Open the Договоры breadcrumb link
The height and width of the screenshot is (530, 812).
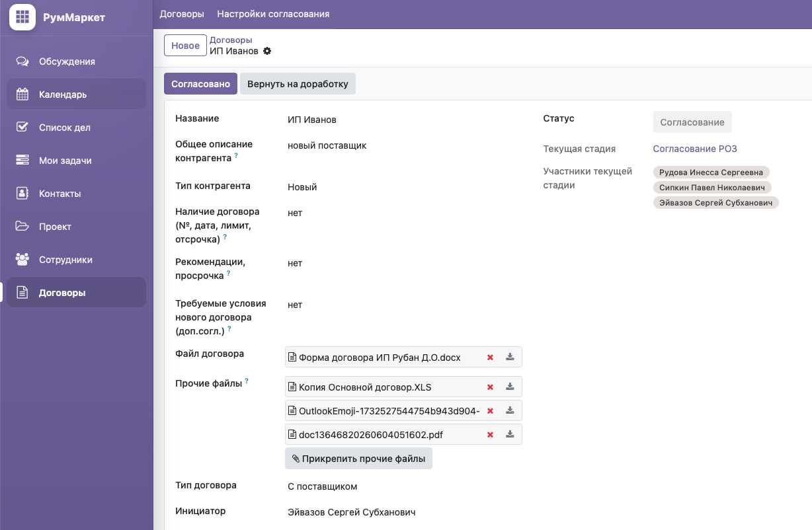click(231, 40)
